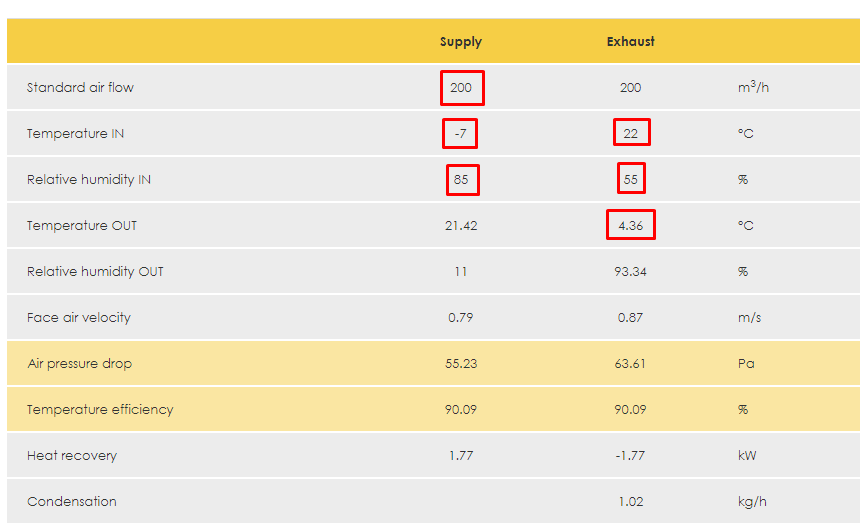867x528 pixels.
Task: Select the Supply Relative humidity IN value 85
Action: click(461, 180)
